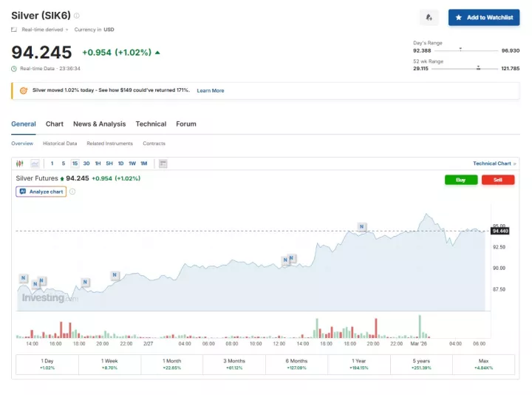Click the create alert bell icon

[429, 17]
